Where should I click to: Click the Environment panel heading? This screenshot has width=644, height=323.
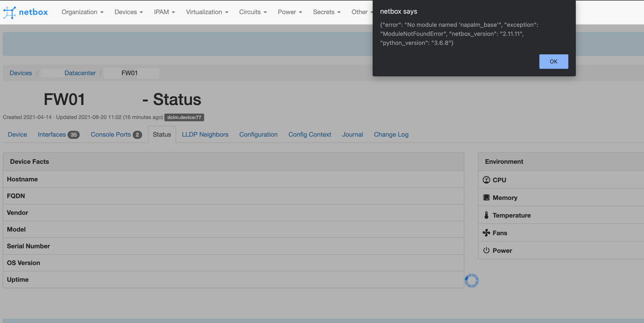point(504,161)
